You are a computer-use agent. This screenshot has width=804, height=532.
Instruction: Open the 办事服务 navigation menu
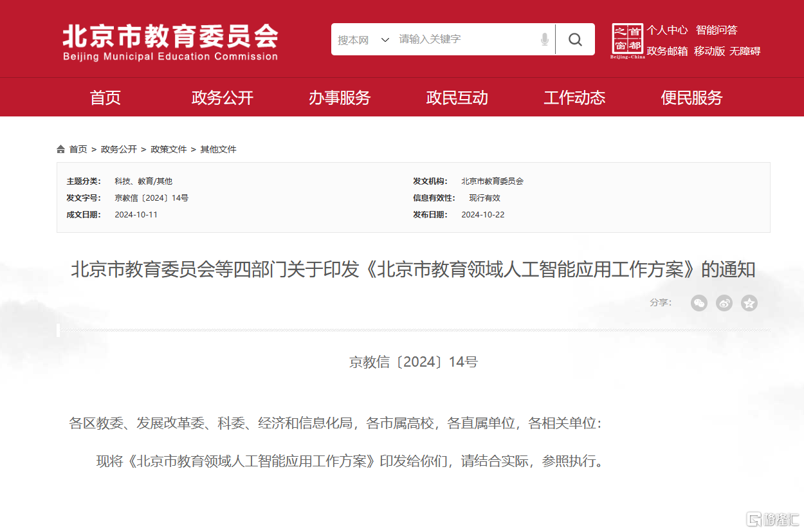pos(340,98)
